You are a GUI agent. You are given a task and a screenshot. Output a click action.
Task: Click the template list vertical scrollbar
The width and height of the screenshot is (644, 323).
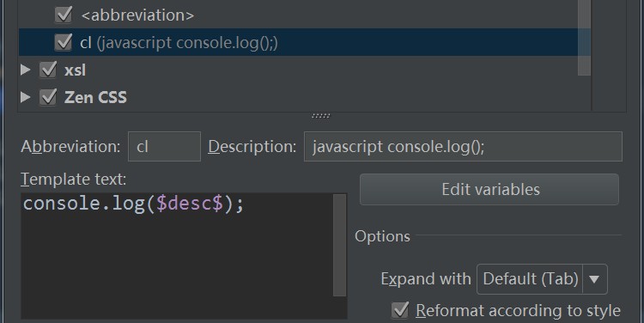click(584, 38)
